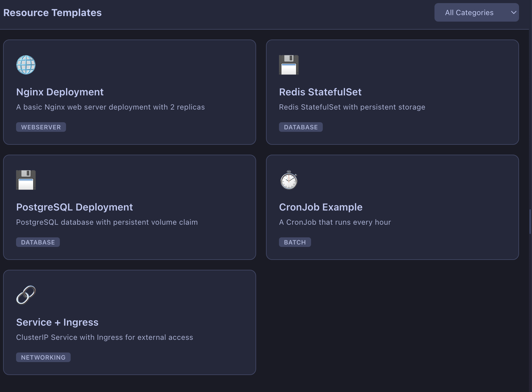Click the floppy disk icon on Redis StatefulSet
Image resolution: width=532 pixels, height=392 pixels.
point(289,65)
